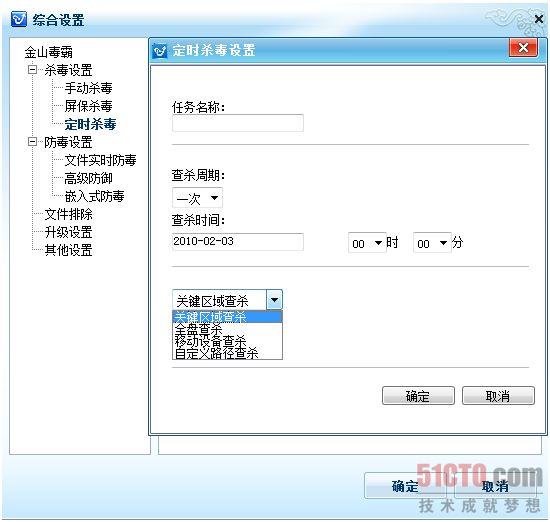Open 嵌入式防毒 settings
The width and height of the screenshot is (550, 522).
pos(94,196)
